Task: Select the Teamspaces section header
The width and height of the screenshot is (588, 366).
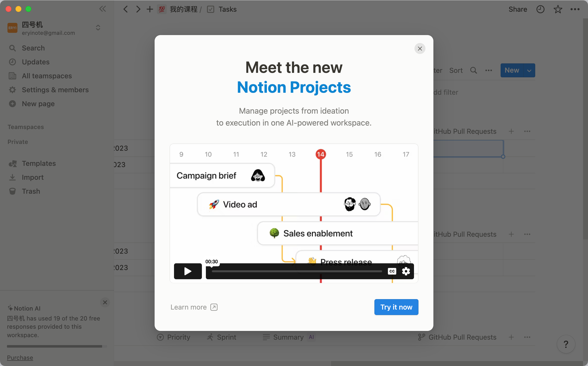Action: 26,127
